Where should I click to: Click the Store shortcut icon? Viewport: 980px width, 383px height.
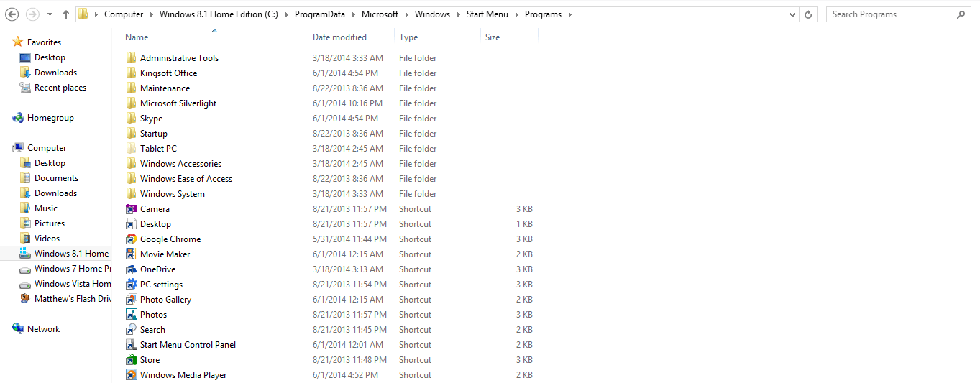coord(131,360)
